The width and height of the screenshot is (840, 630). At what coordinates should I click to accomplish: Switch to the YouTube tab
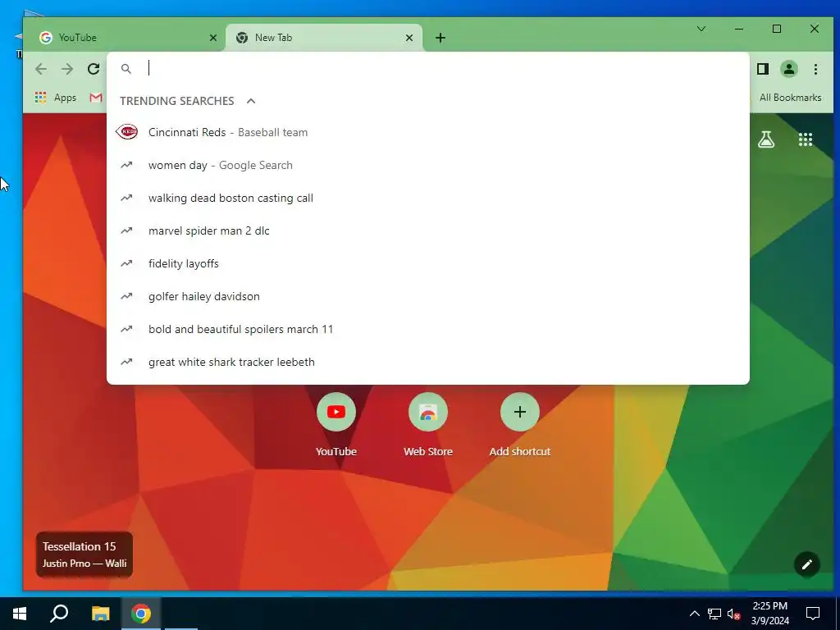coord(123,38)
